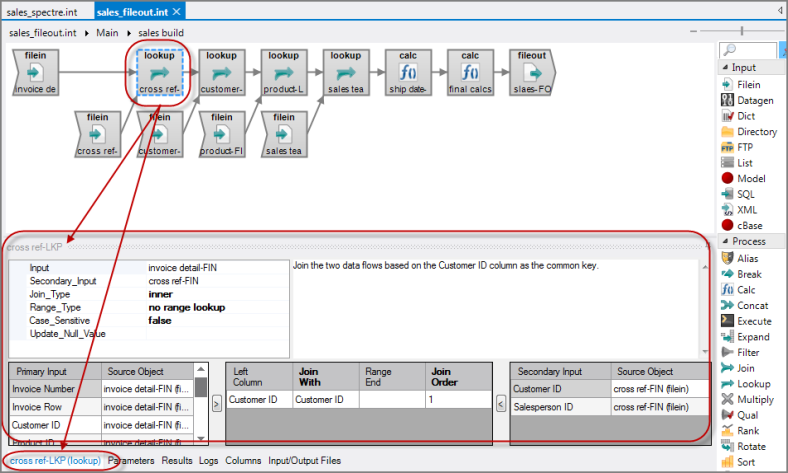Open breadcrumb arrow after sales_fileout.int
788x473 pixels.
click(x=86, y=33)
